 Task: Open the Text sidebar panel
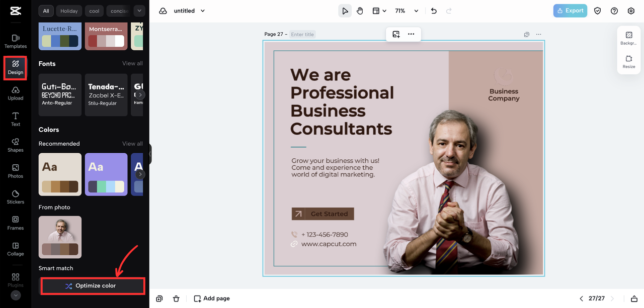[x=16, y=120]
